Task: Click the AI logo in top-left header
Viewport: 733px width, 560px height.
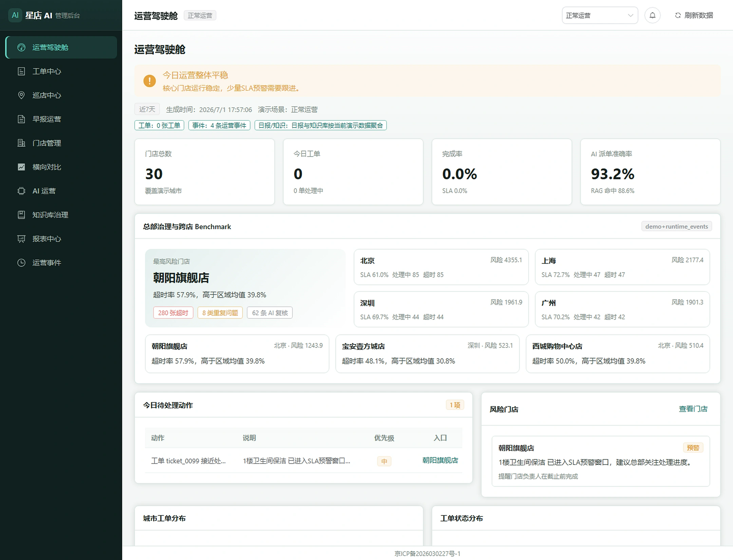Action: pos(15,15)
